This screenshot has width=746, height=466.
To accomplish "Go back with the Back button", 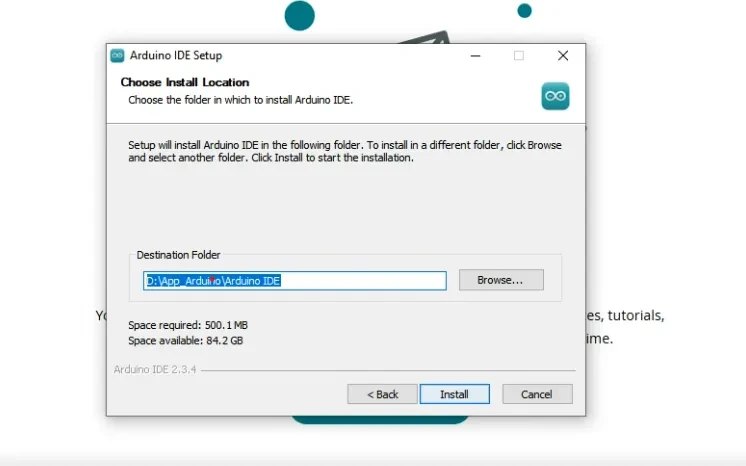I will (383, 394).
